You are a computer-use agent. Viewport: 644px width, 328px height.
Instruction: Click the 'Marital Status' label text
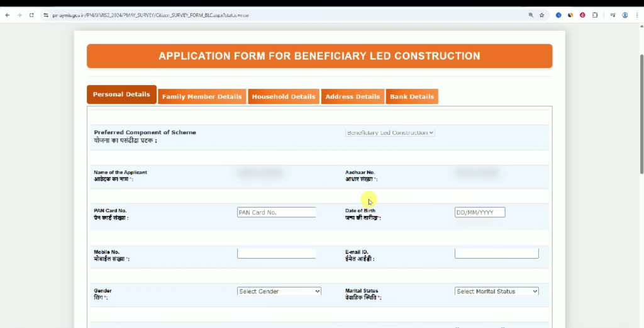pos(362,291)
